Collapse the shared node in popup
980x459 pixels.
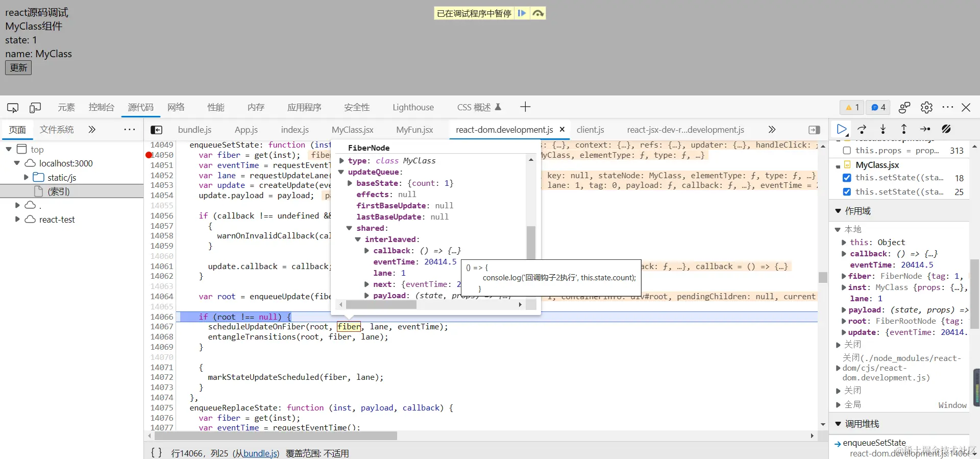coord(350,228)
